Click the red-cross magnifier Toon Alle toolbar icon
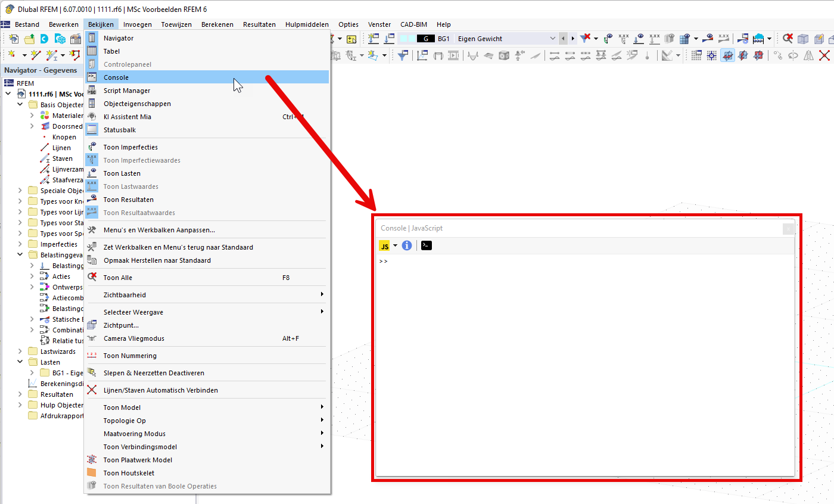Screen dimensions: 834x504 pyautogui.click(x=788, y=39)
